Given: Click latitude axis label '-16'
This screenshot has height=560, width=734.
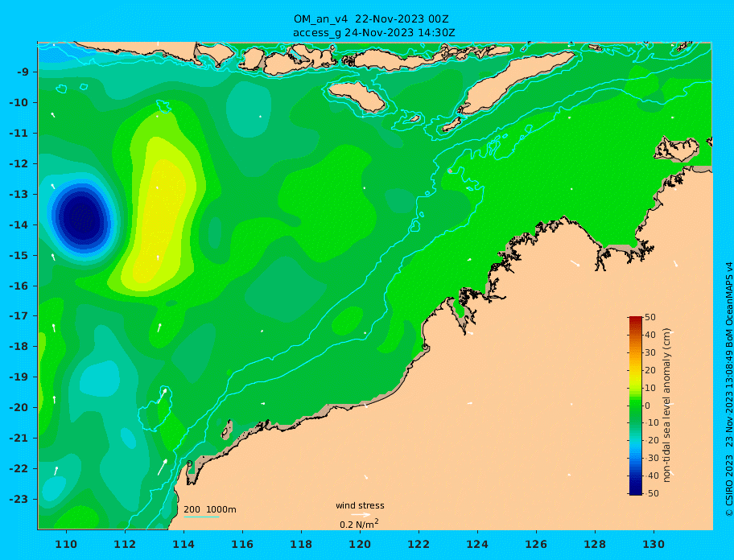Looking at the screenshot, I should click(19, 286).
